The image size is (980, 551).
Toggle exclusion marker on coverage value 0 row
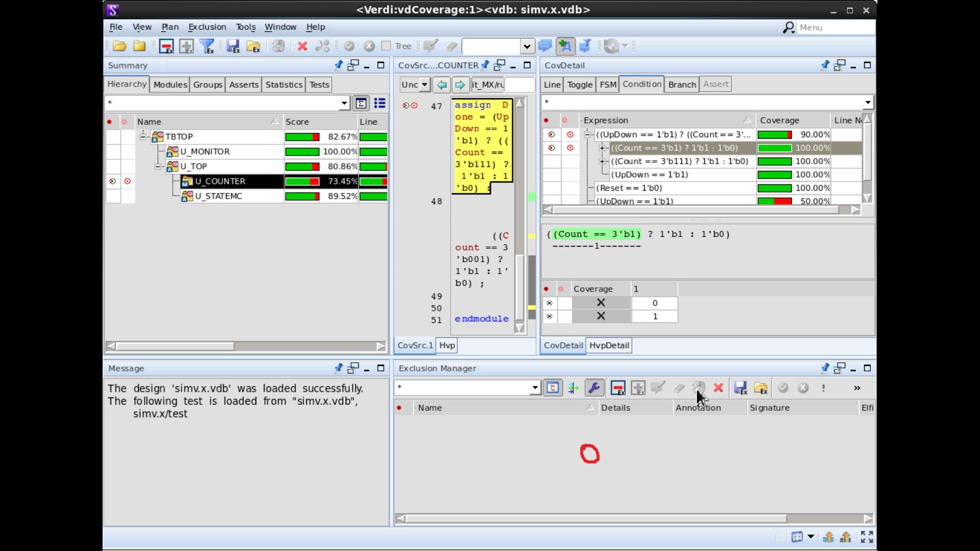coord(549,303)
